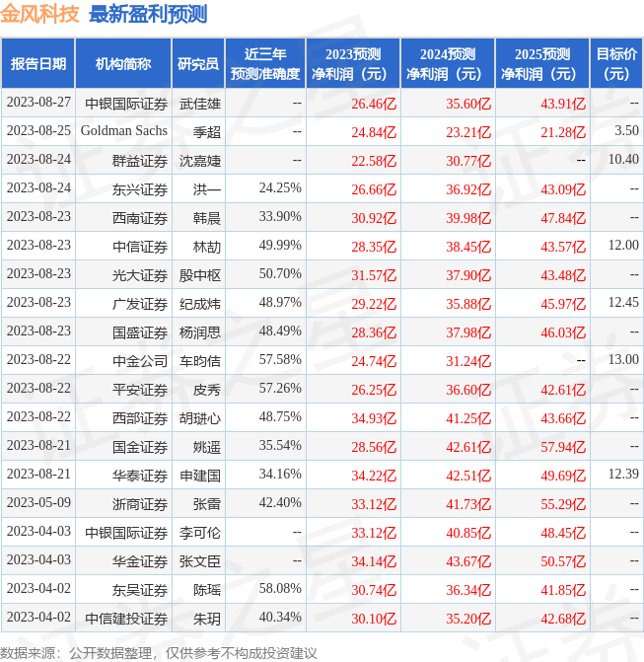Click the 47.84亿 forecast value

tap(563, 218)
